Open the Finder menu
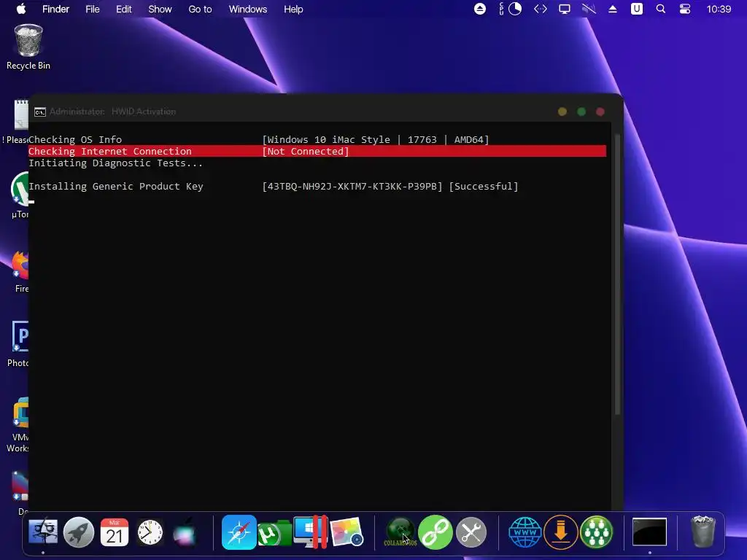The height and width of the screenshot is (560, 747). [55, 9]
